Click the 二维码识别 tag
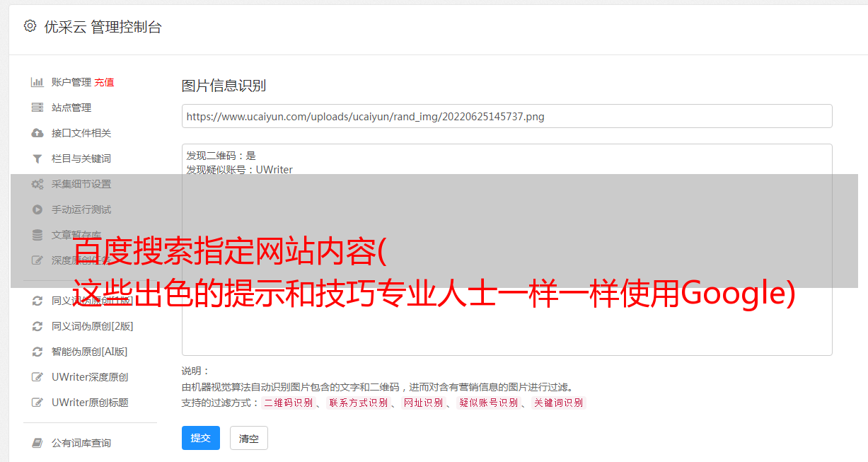This screenshot has height=462, width=868. pyautogui.click(x=288, y=403)
